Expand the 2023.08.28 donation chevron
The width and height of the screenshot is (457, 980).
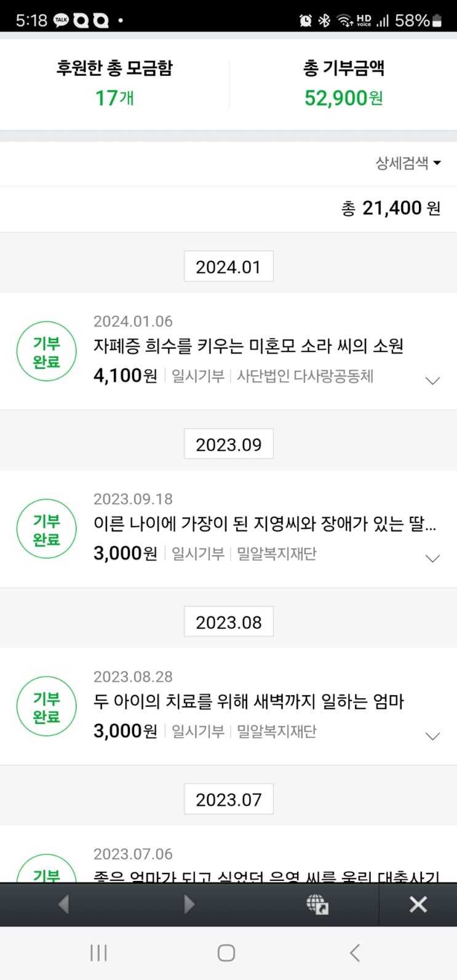point(433,736)
